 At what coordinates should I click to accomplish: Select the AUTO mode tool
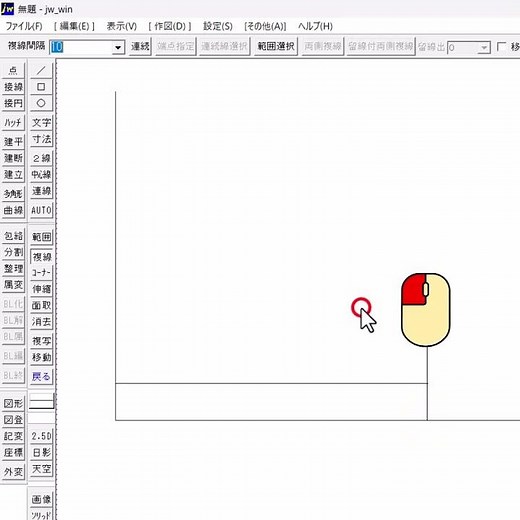point(41,210)
